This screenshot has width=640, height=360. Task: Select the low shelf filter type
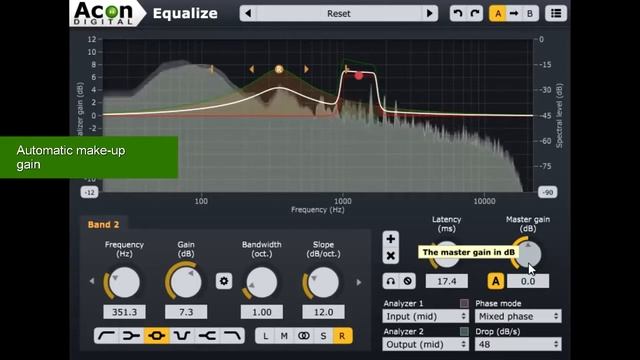pos(131,336)
